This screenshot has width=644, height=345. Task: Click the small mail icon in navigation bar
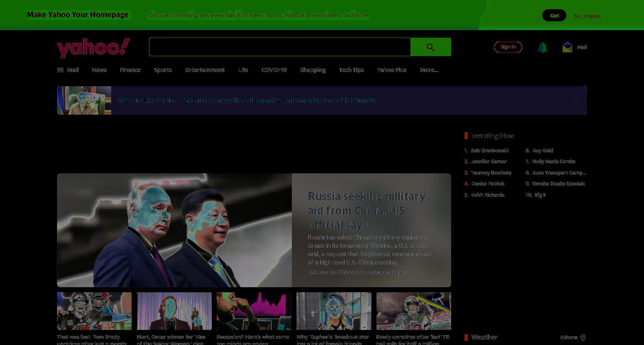60,70
